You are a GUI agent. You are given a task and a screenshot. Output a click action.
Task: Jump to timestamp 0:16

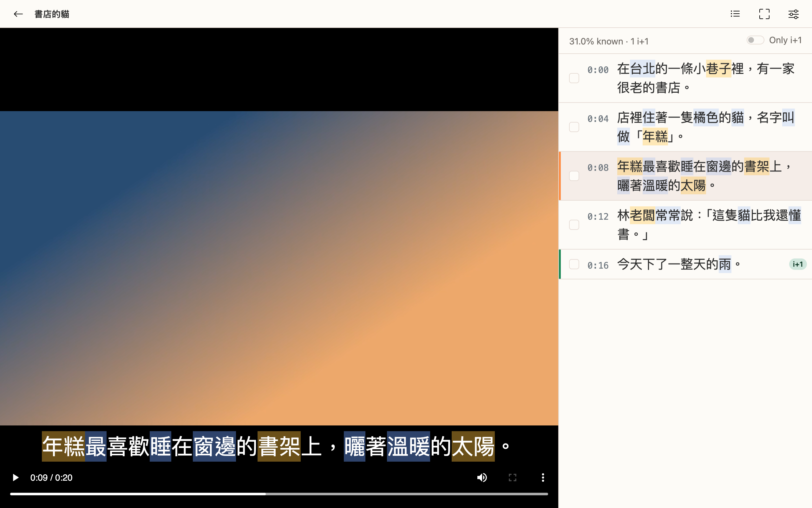598,265
